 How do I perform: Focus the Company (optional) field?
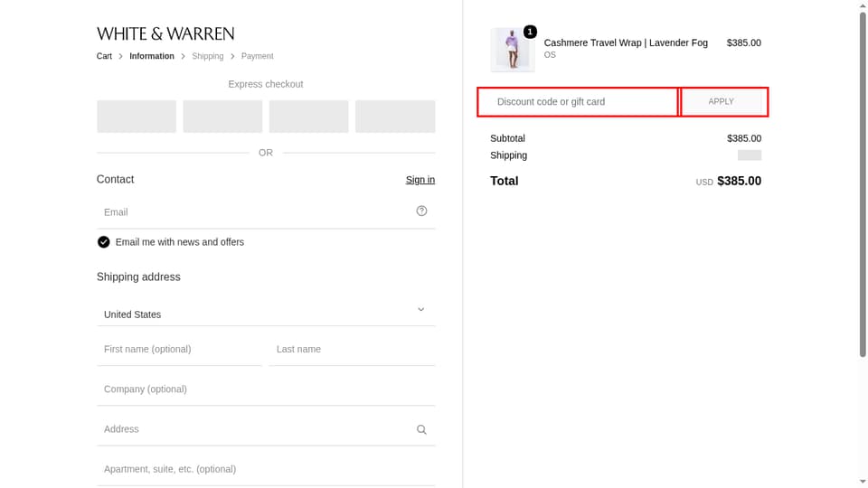click(x=266, y=389)
